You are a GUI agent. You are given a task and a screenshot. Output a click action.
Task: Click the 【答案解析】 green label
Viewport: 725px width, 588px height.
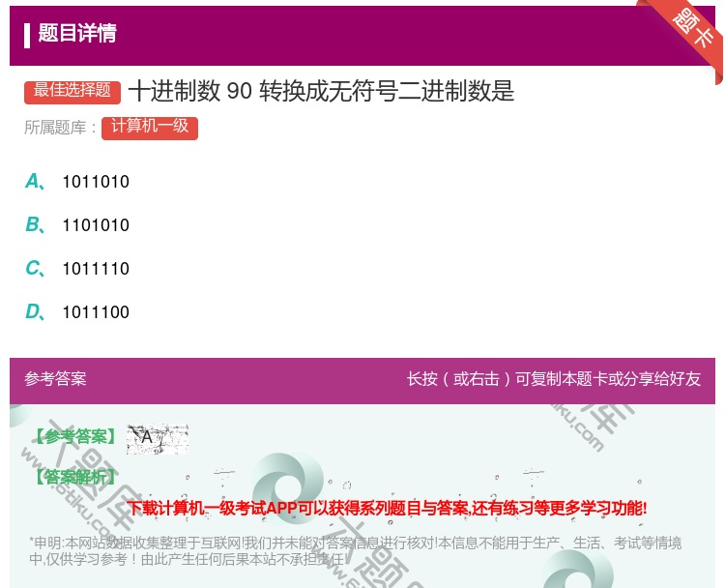pos(75,477)
